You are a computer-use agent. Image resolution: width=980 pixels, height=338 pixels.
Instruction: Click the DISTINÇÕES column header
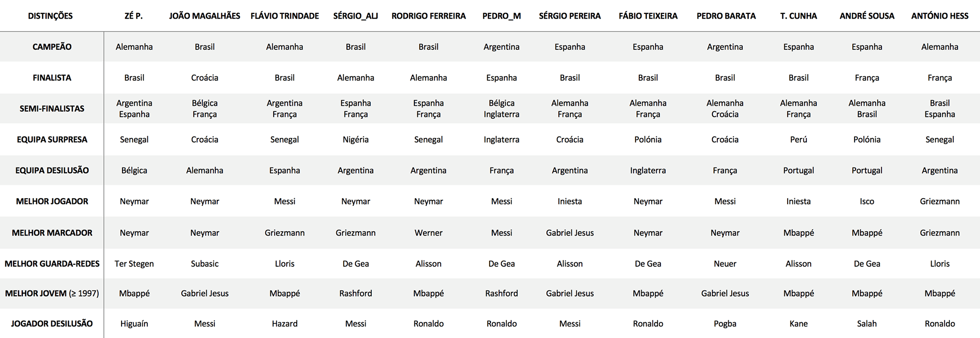50,16
